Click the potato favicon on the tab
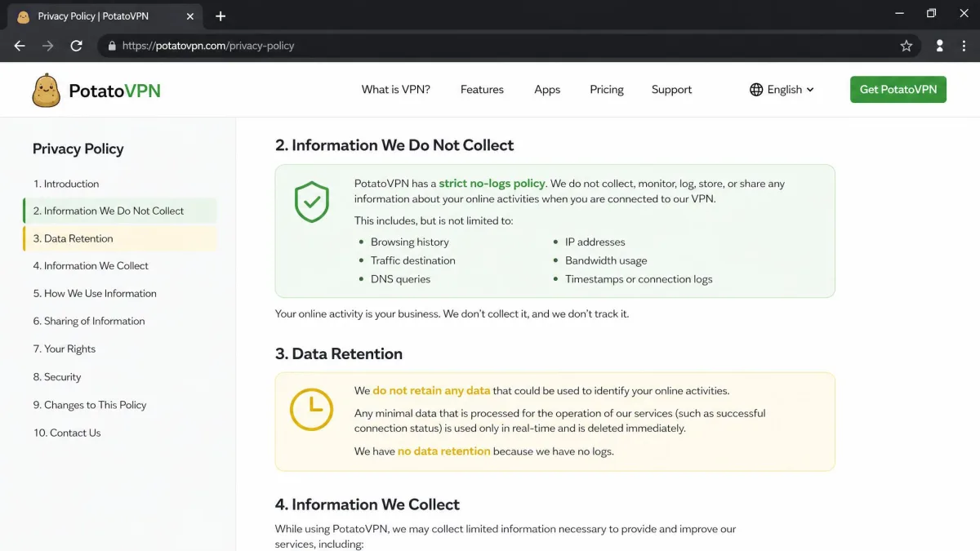The width and height of the screenshot is (980, 551). pos(23,16)
